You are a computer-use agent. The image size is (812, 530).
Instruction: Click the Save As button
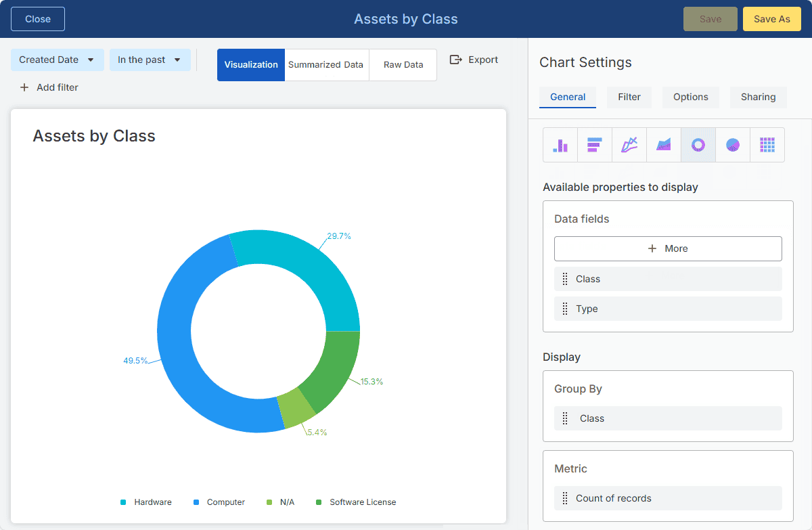771,19
